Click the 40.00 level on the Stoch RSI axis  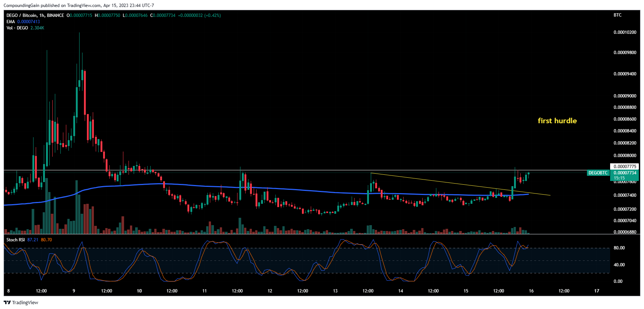pyautogui.click(x=619, y=265)
